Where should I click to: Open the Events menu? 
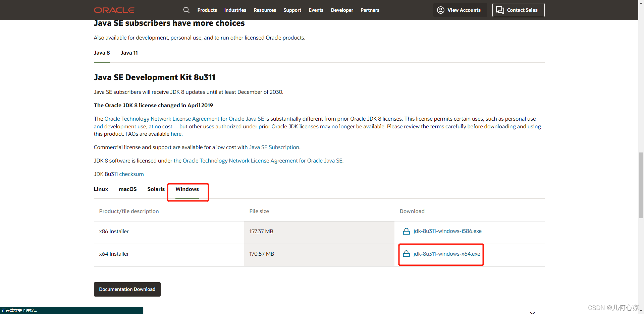[316, 10]
